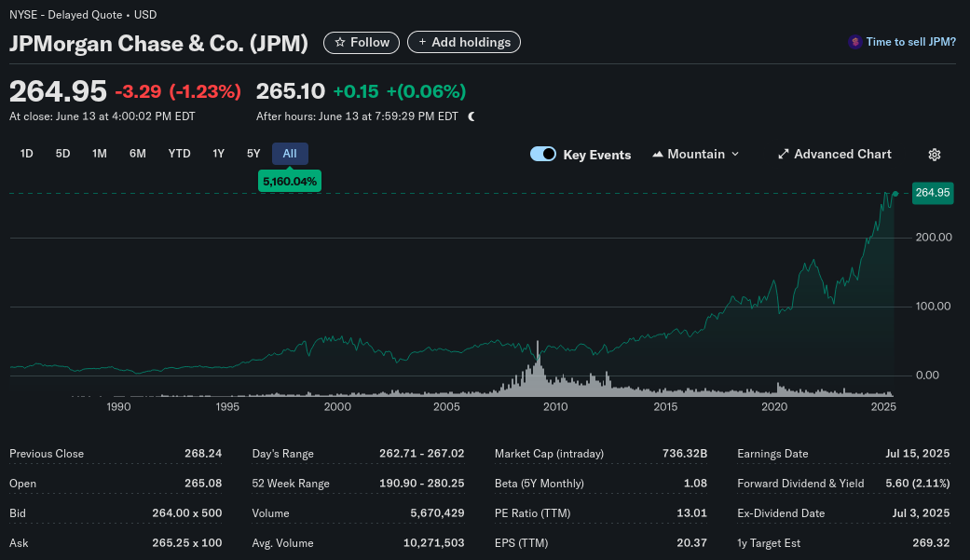Add holdings for JPM
This screenshot has height=560, width=970.
(x=464, y=42)
